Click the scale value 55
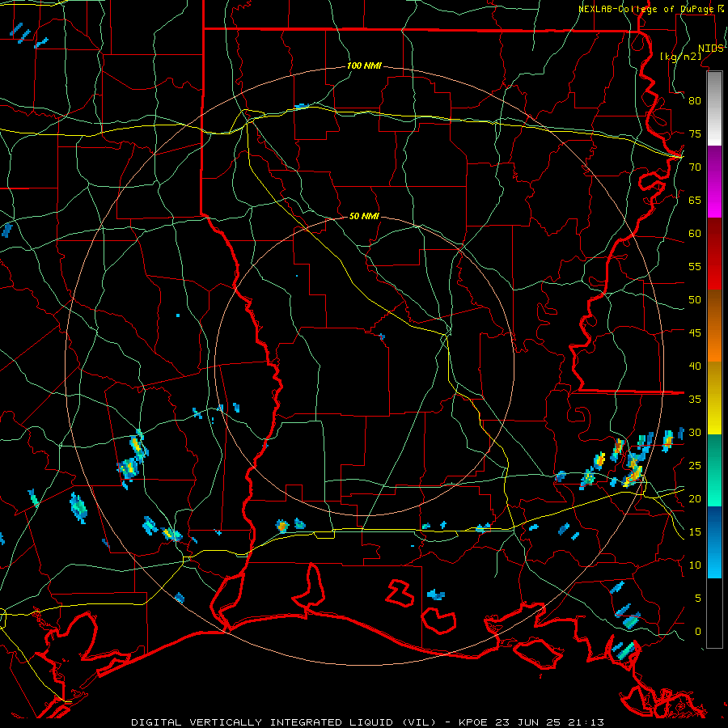Viewport: 728px width, 728px height. [x=695, y=266]
